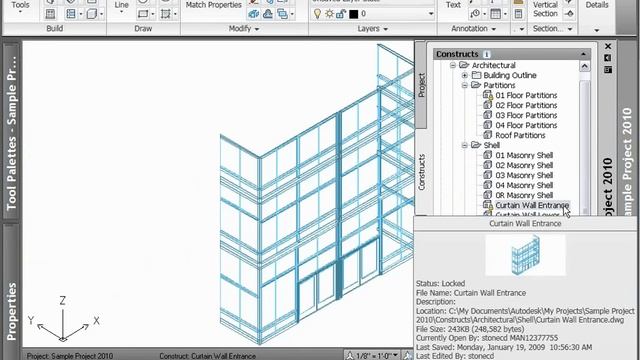Click the Text annotation button
640x360 pixels.
(453, 5)
